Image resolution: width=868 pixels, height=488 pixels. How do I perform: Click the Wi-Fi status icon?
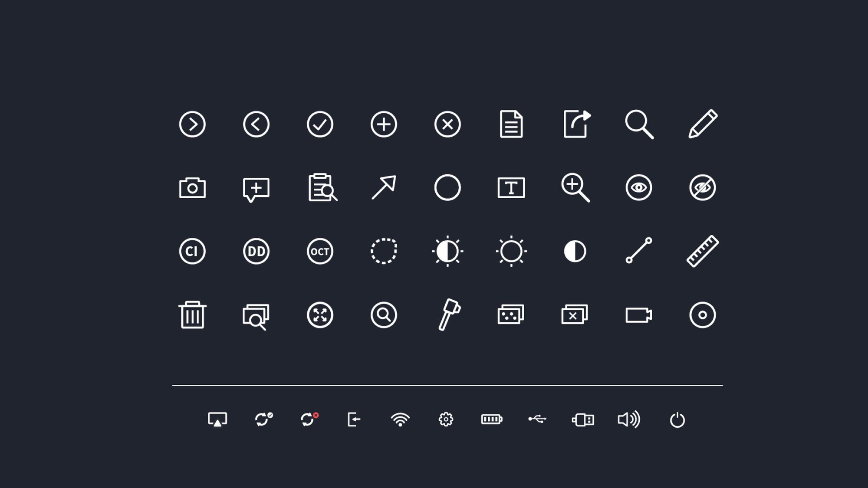401,419
